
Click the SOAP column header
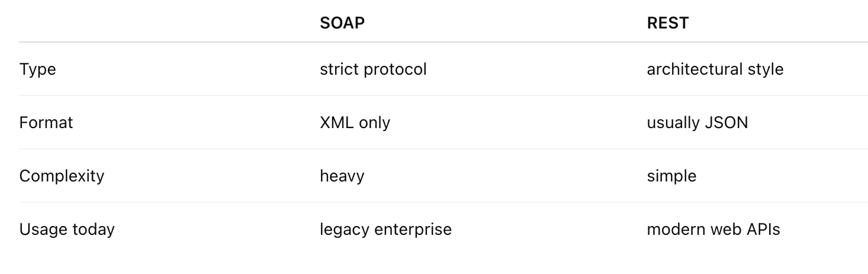[x=342, y=23]
